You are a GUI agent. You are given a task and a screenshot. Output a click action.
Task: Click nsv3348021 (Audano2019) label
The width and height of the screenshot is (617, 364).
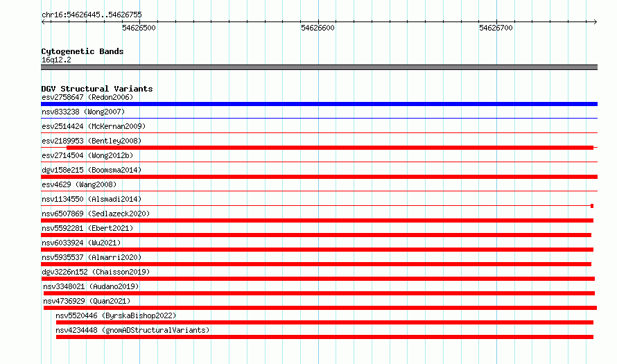coord(91,286)
